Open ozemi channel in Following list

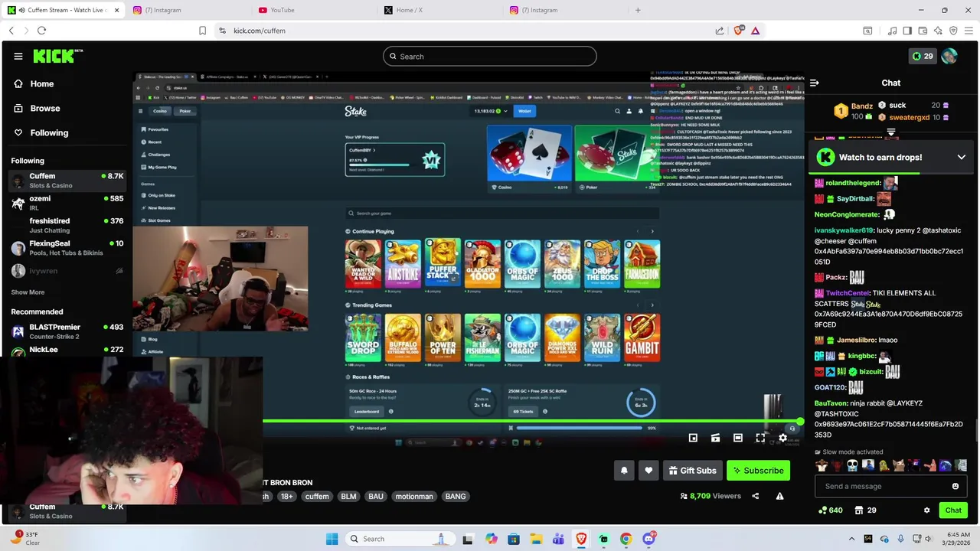(x=67, y=203)
